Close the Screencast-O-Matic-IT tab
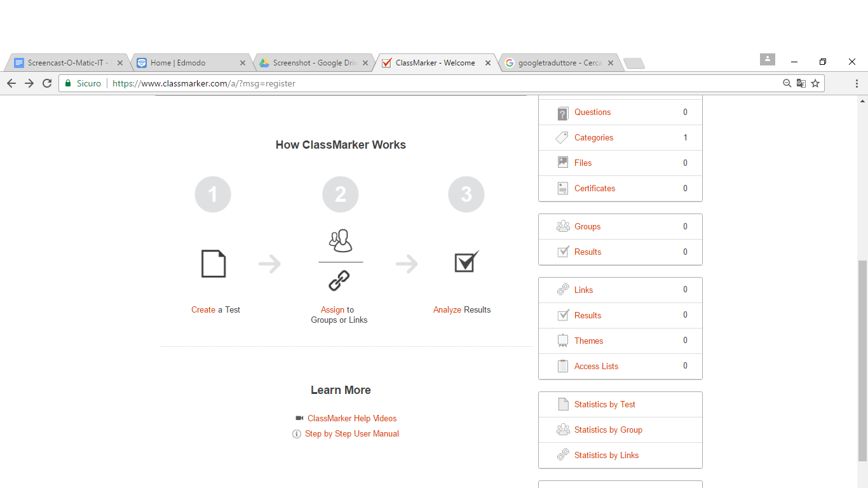This screenshot has height=488, width=868. coord(121,63)
